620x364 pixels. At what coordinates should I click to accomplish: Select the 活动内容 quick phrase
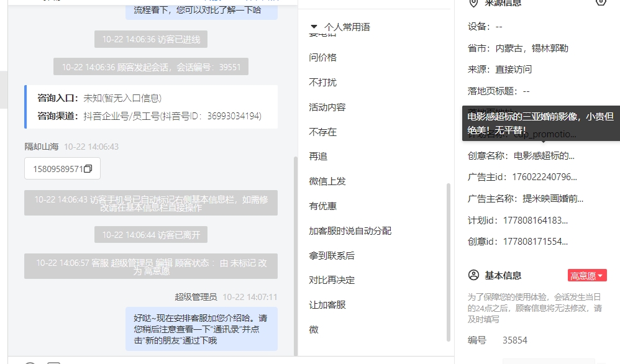click(327, 107)
